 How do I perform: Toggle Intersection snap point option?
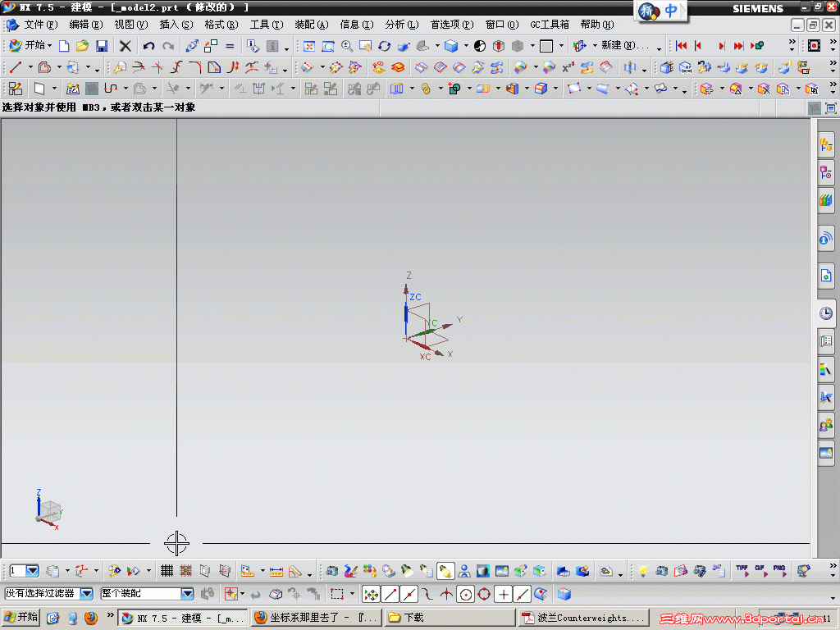(445, 594)
